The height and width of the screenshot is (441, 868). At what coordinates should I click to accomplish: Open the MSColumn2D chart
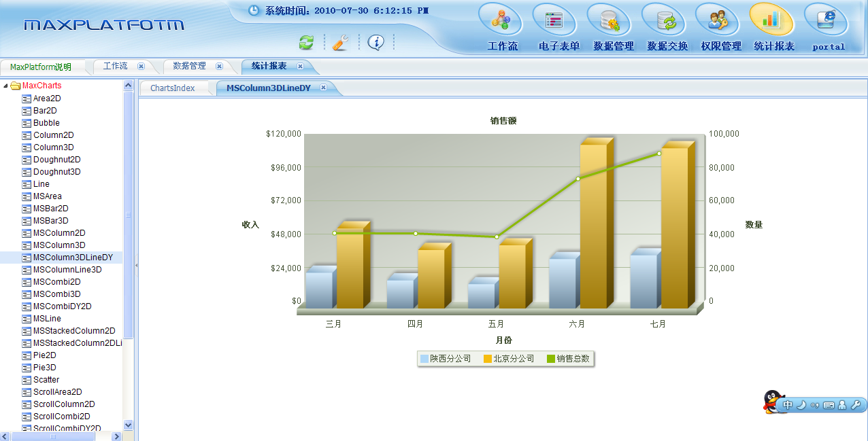(x=59, y=233)
